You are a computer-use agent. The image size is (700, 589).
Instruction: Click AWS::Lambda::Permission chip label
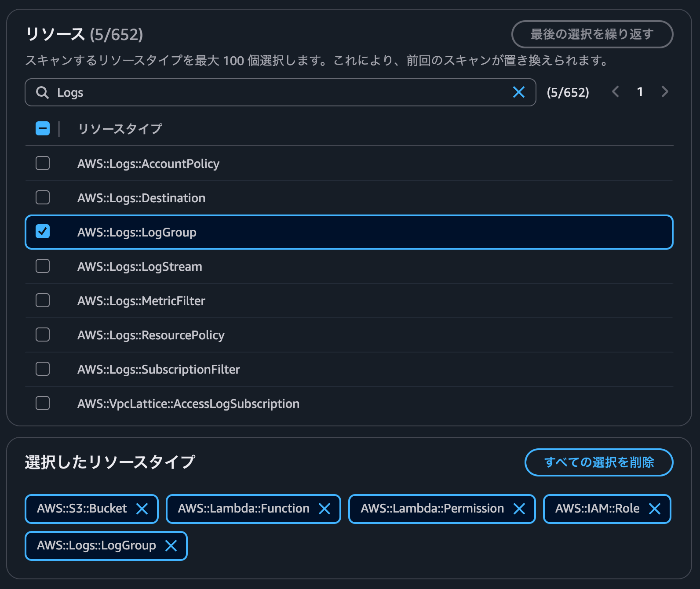point(432,509)
